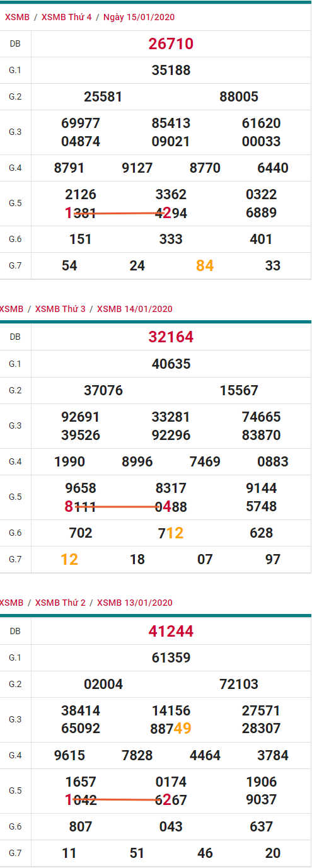Screen dimensions: 312x868
Task: Open the top XSMB breadcrumb link
Action: pos(18,17)
